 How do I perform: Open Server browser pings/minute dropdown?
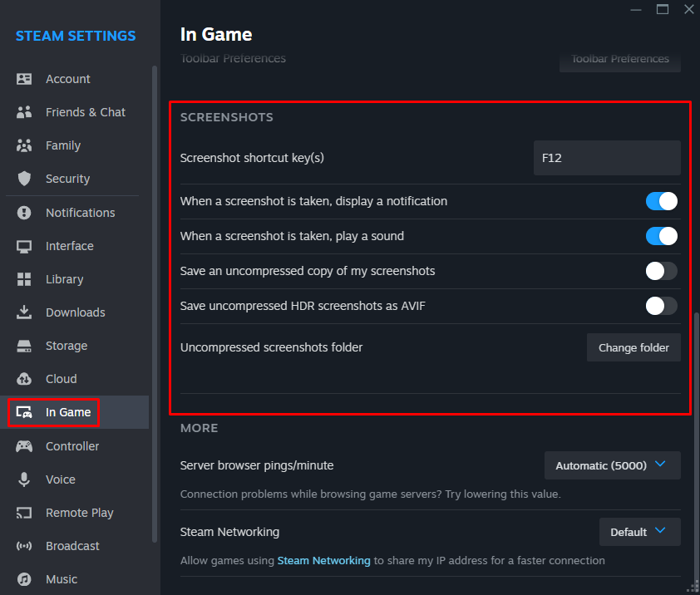(x=612, y=465)
